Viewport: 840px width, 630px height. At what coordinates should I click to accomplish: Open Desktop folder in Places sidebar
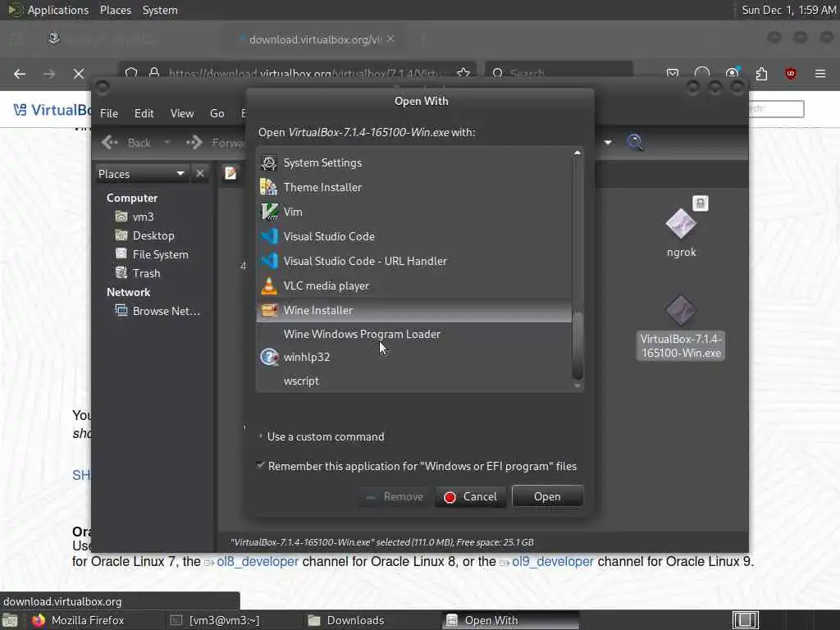pyautogui.click(x=144, y=235)
